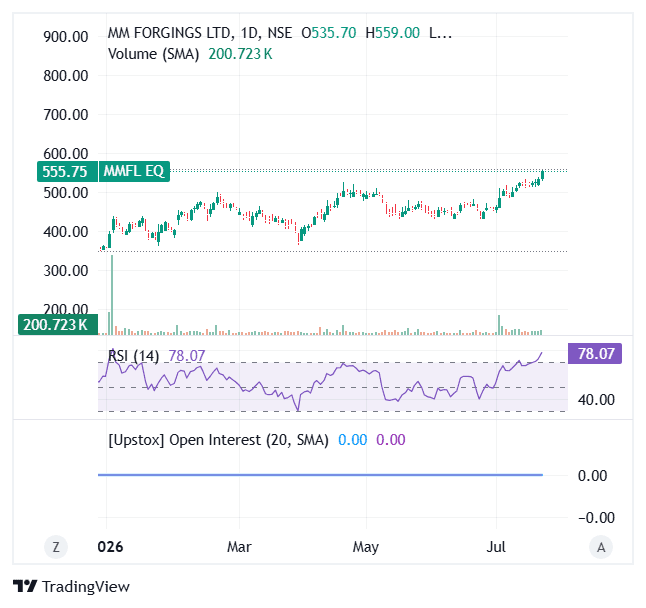Click the tallest volume bar in January
The width and height of the screenshot is (646, 608).
point(112,295)
